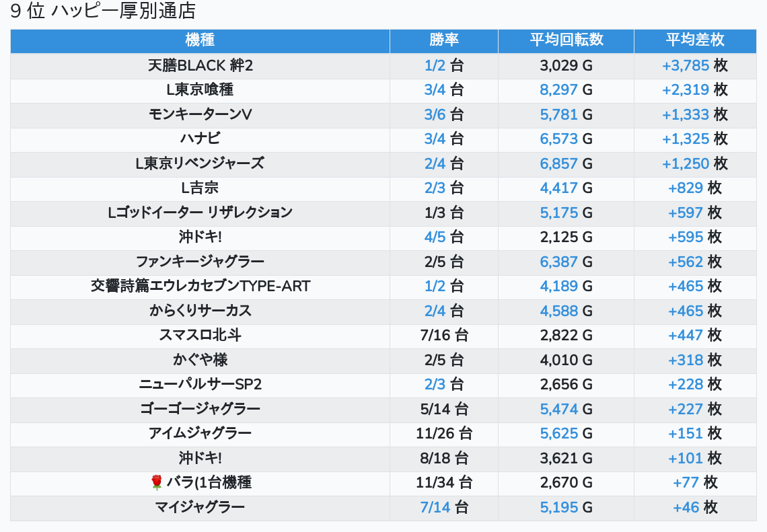Click the rose icon beside バラ

157,482
